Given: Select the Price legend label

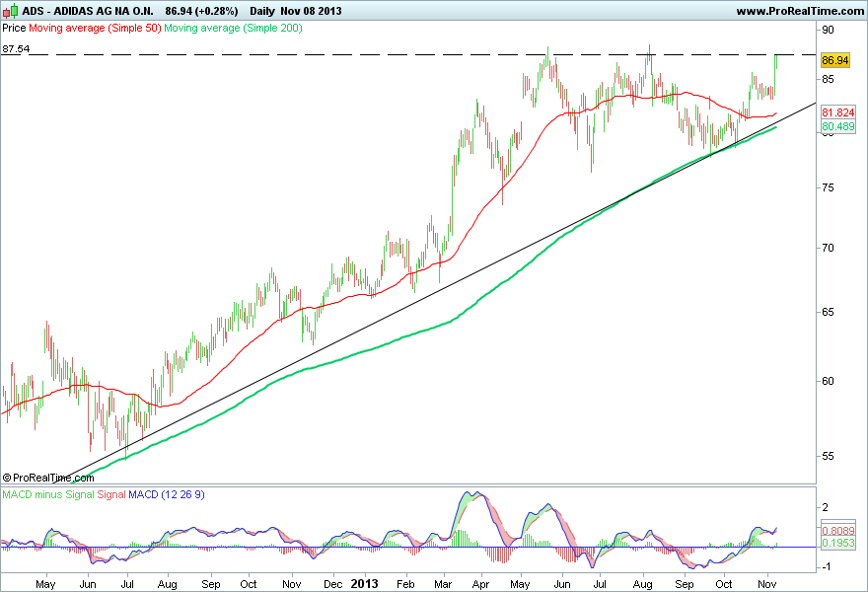Looking at the screenshot, I should coord(14,28).
